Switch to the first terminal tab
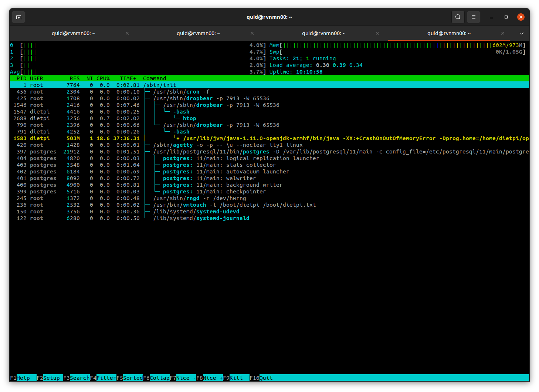This screenshot has width=539, height=392. [x=73, y=33]
